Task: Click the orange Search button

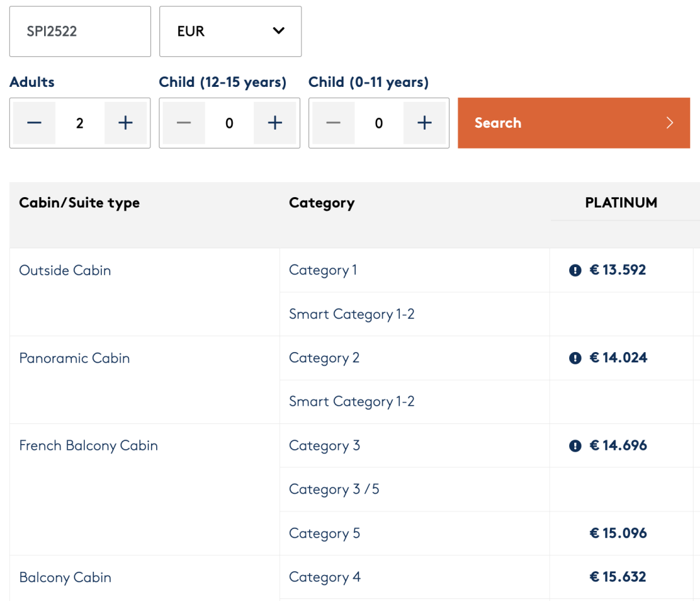Action: point(574,123)
